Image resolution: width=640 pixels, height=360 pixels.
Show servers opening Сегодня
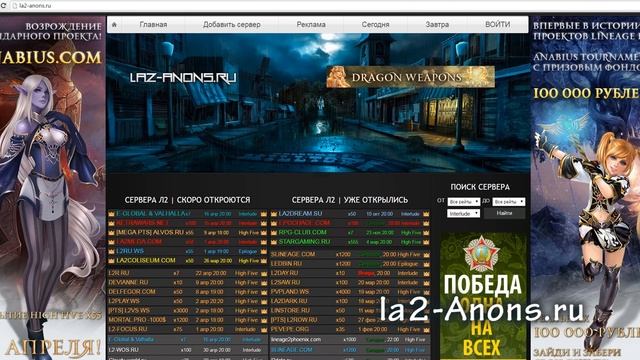tap(375, 24)
